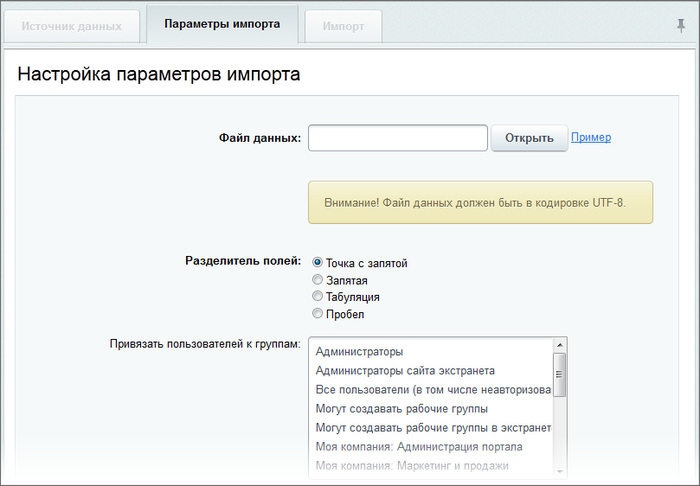Switch to the Источник данных tab

point(71,26)
